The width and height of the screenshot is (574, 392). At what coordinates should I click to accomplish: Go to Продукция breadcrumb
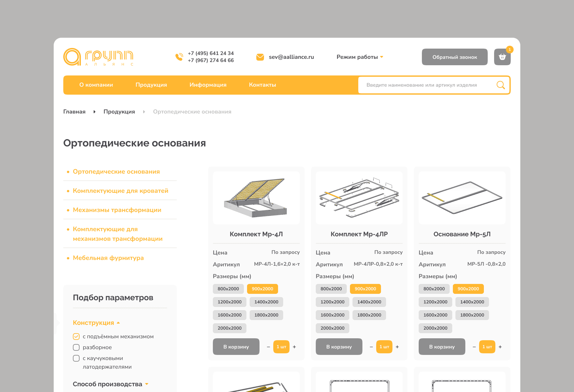[119, 112]
